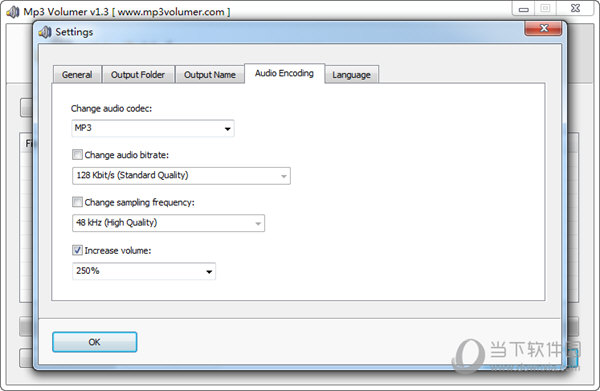Screen dimensions: 600x391
Task: Close the Mp3 Volumer main window
Action: [575, 8]
